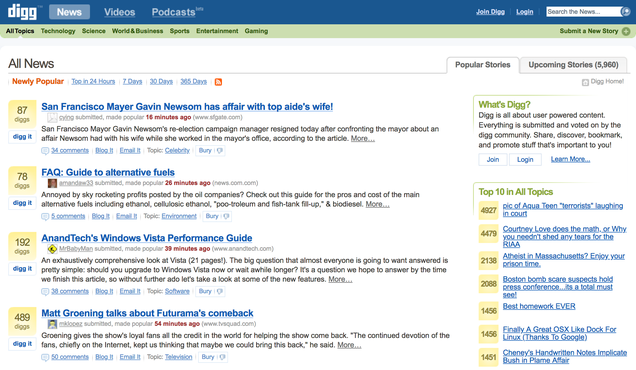Switch to the Upcoming Stories tab
The width and height of the screenshot is (636, 370).
click(x=573, y=65)
